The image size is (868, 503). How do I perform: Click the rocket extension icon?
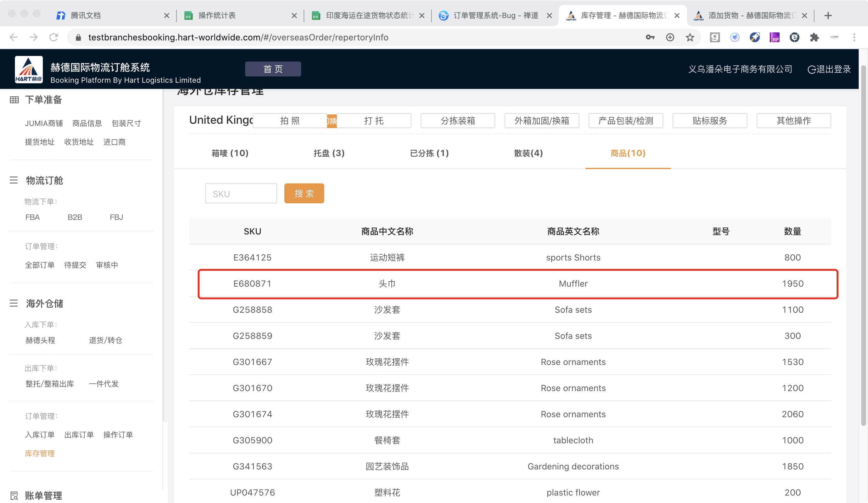(x=755, y=37)
